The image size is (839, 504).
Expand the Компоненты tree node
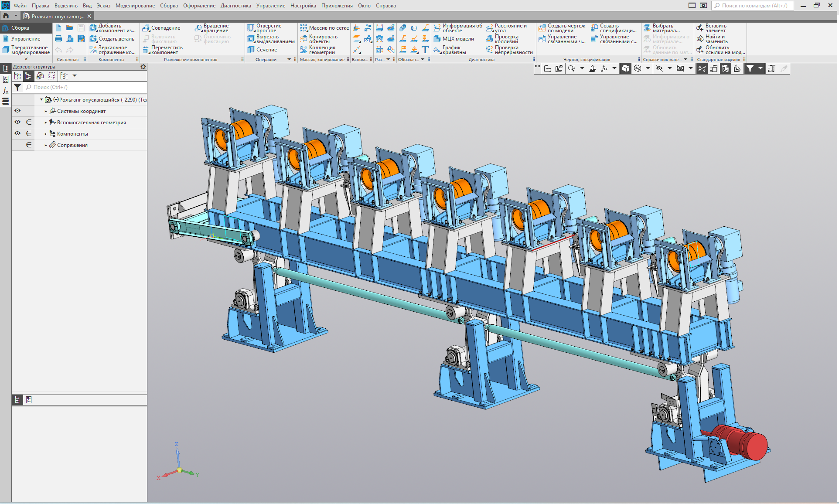tap(46, 134)
